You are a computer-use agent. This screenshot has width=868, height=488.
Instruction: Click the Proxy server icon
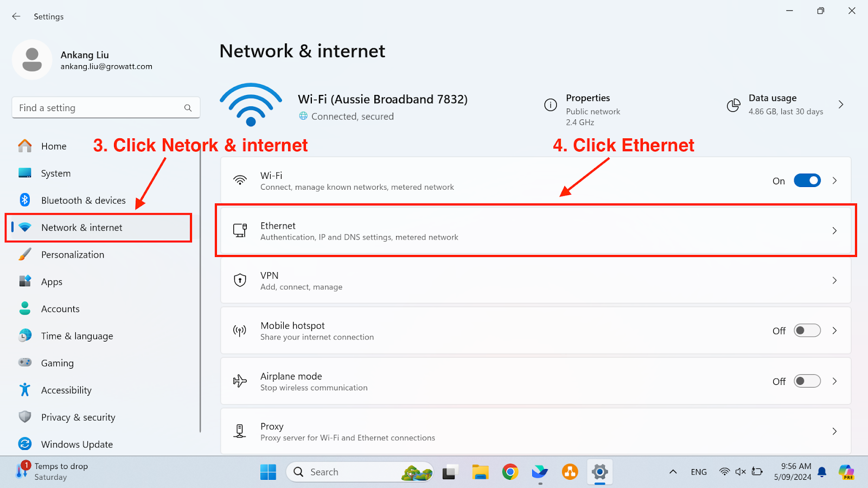click(x=240, y=431)
